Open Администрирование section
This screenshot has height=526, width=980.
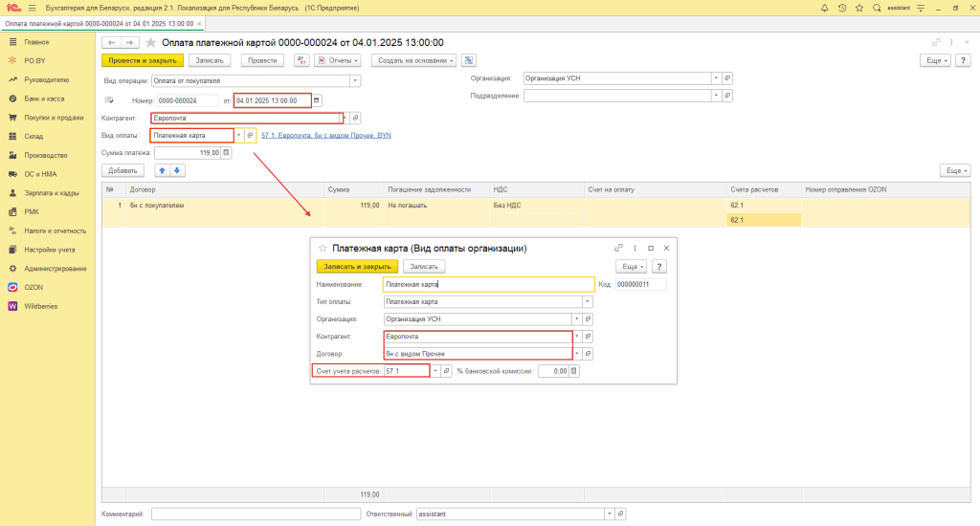pyautogui.click(x=55, y=269)
